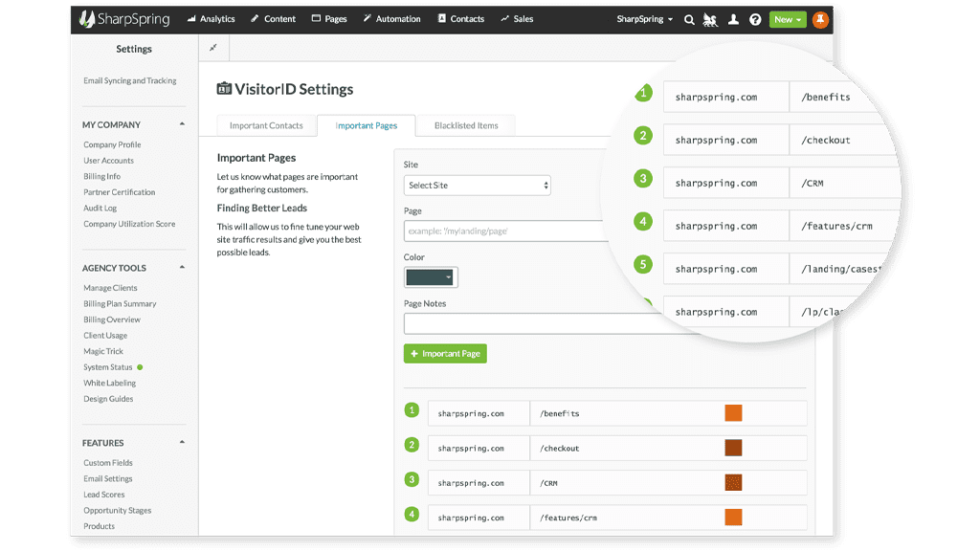Screen dimensions: 980x551
Task: Click the user profile icon
Action: pyautogui.click(x=733, y=19)
